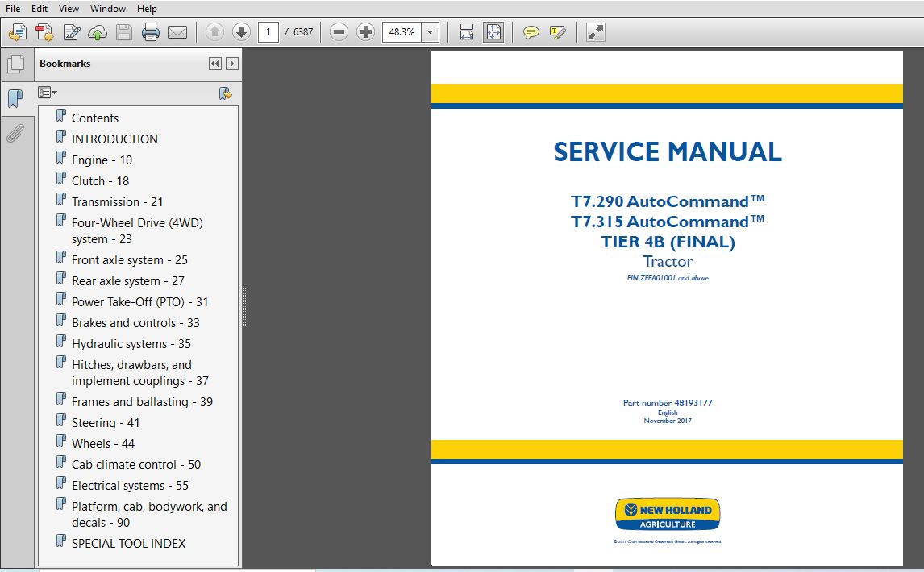Click the fit one full page icon
924x572 pixels.
(493, 31)
